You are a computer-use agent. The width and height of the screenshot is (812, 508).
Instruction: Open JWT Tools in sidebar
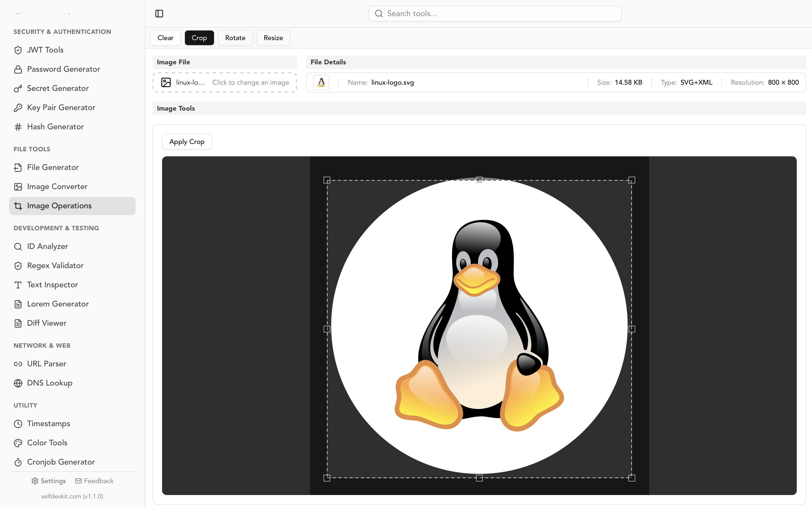pyautogui.click(x=72, y=50)
